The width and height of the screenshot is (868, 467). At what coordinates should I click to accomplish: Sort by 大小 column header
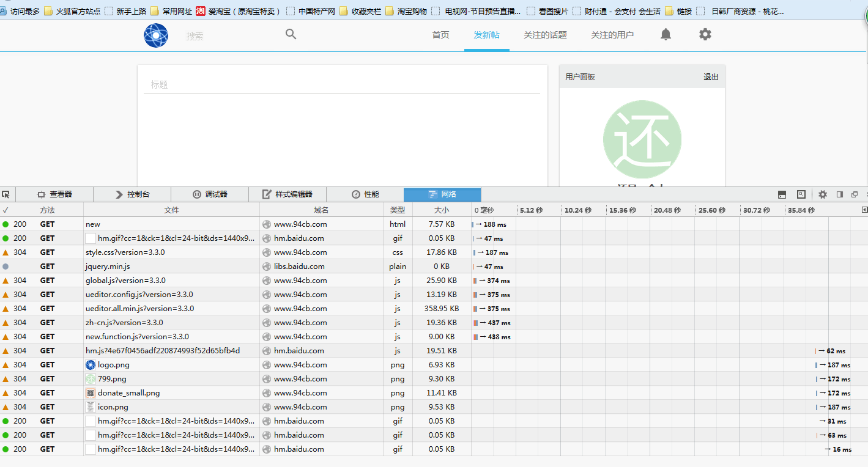[x=442, y=210]
